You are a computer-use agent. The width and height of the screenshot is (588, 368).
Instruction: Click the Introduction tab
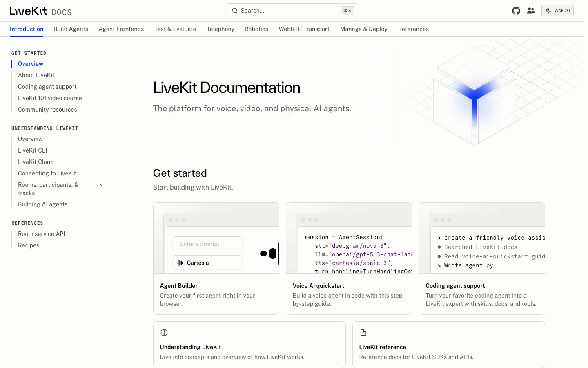coord(27,29)
